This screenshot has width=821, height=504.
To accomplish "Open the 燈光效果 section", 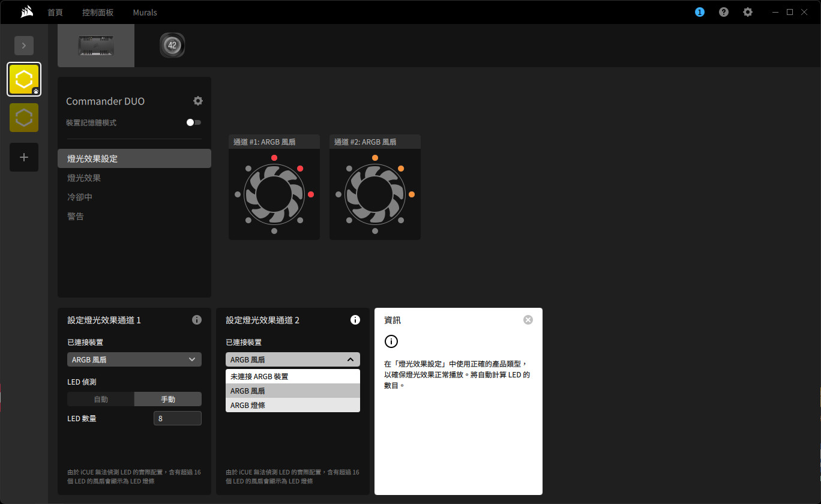I will click(84, 178).
